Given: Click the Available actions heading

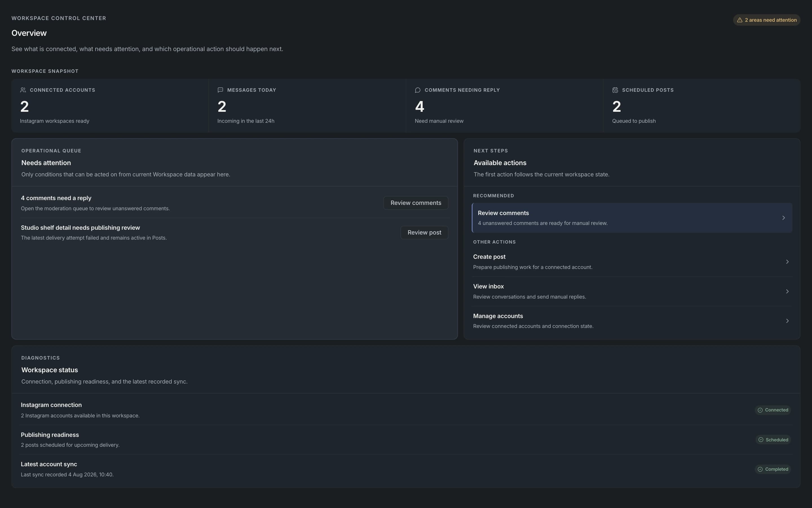Looking at the screenshot, I should tap(500, 163).
